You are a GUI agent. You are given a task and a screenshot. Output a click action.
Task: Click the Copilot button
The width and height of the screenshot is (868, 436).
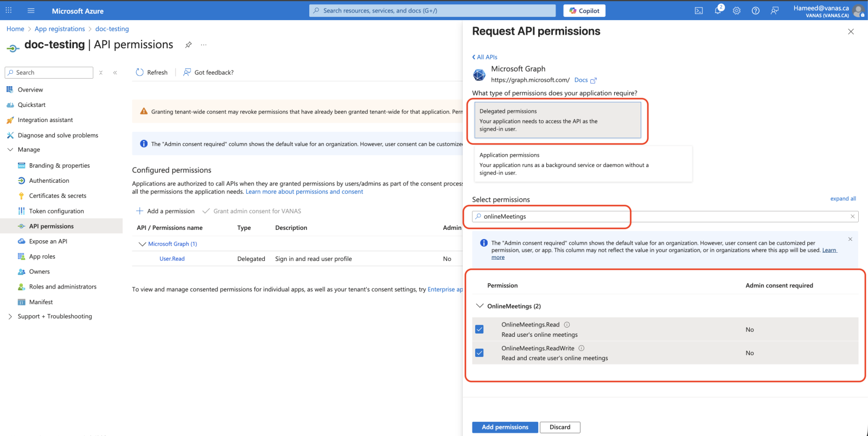pyautogui.click(x=584, y=10)
